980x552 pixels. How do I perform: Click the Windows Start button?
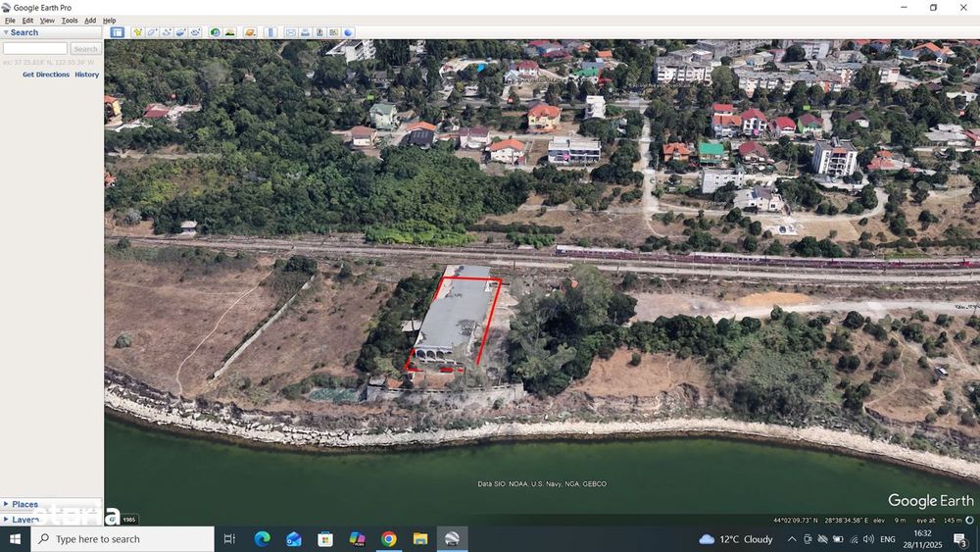15,539
